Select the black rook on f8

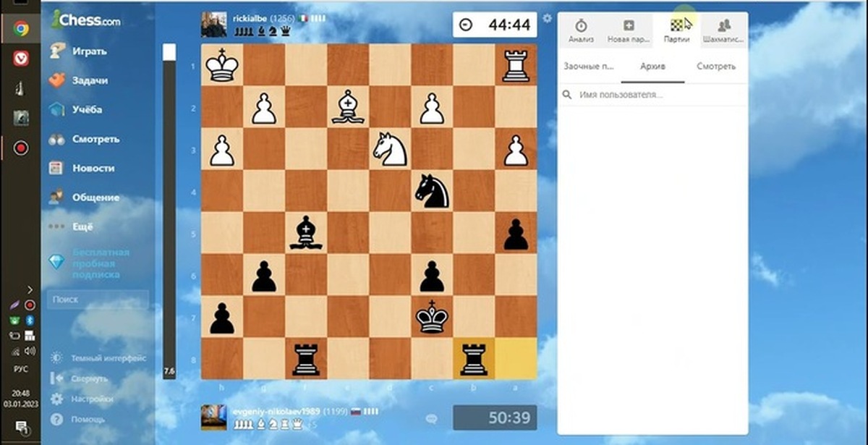[306, 359]
